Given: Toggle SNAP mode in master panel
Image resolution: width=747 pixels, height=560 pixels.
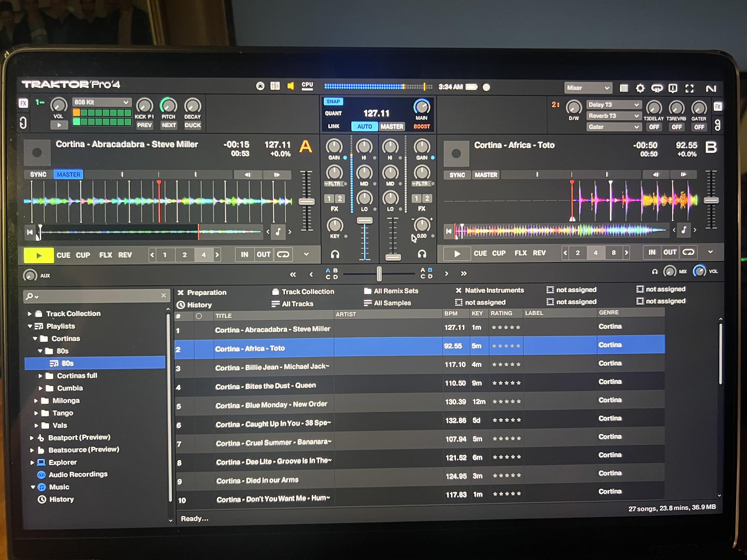Looking at the screenshot, I should pos(333,102).
